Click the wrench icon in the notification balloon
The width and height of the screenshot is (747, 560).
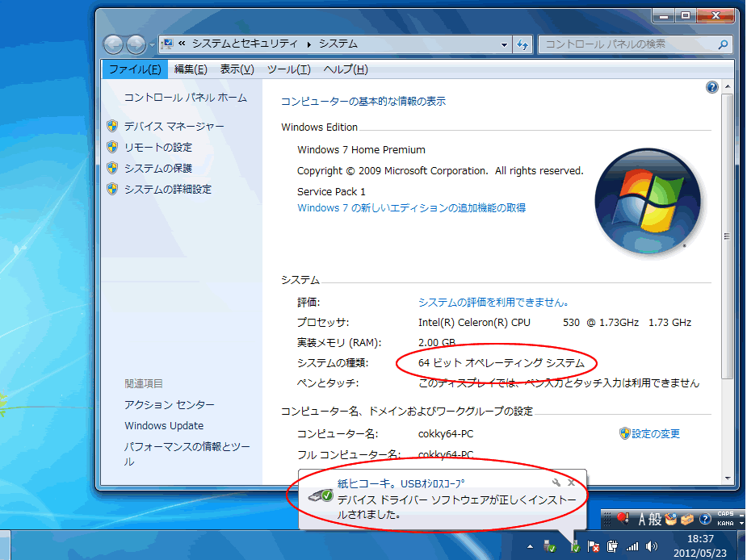556,483
